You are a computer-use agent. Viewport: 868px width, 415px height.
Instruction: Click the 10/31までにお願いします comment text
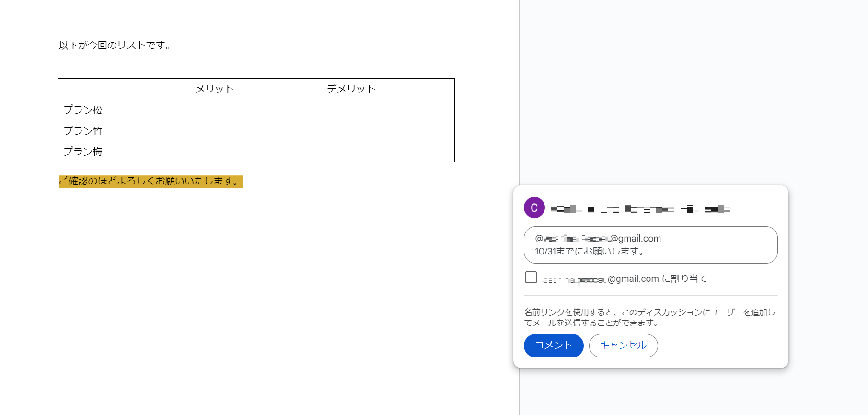(590, 251)
